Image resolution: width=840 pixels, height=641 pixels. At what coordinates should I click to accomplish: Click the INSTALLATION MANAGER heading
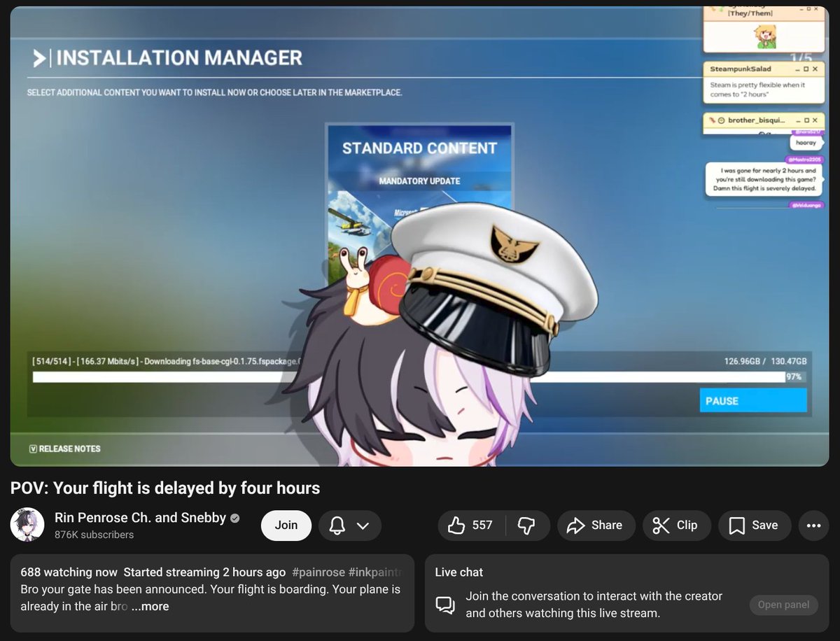[x=179, y=58]
